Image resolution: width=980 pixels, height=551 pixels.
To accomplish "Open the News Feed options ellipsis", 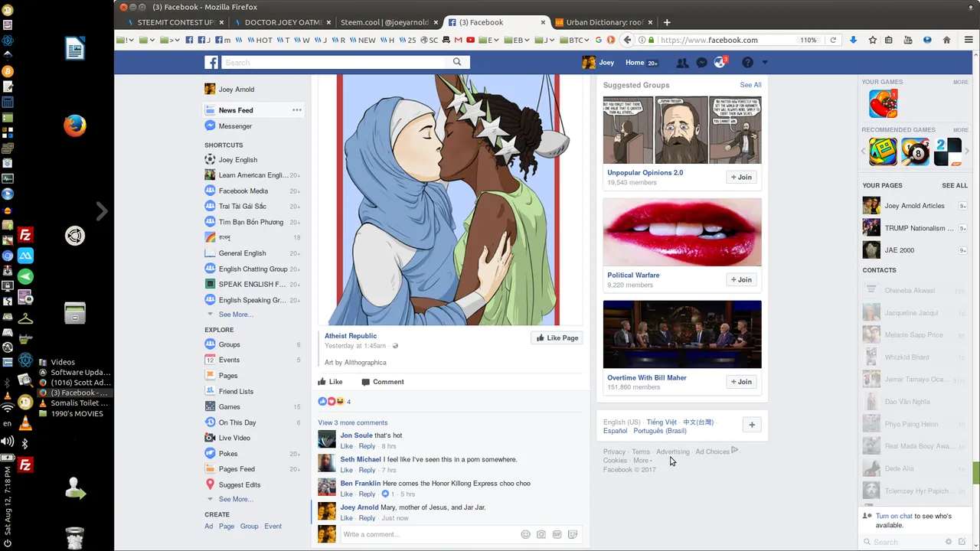I will pos(296,110).
